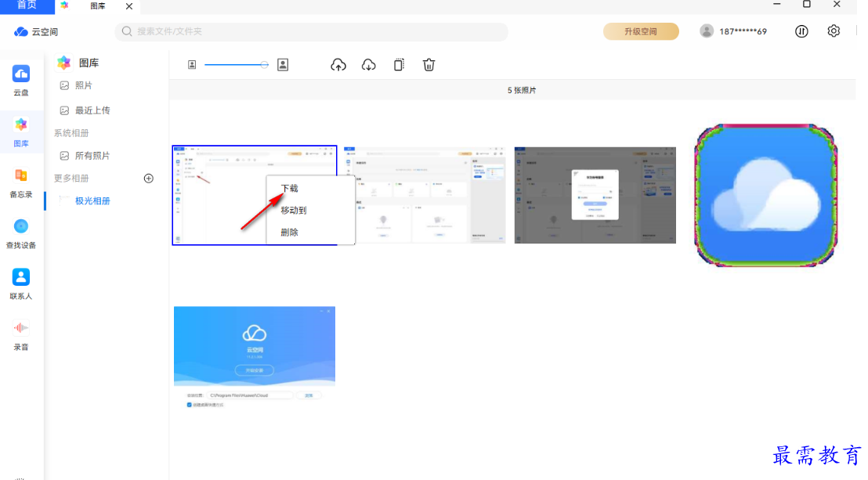Focus the 搜索文件/文件夹 search field
The image size is (868, 480).
[x=311, y=31]
